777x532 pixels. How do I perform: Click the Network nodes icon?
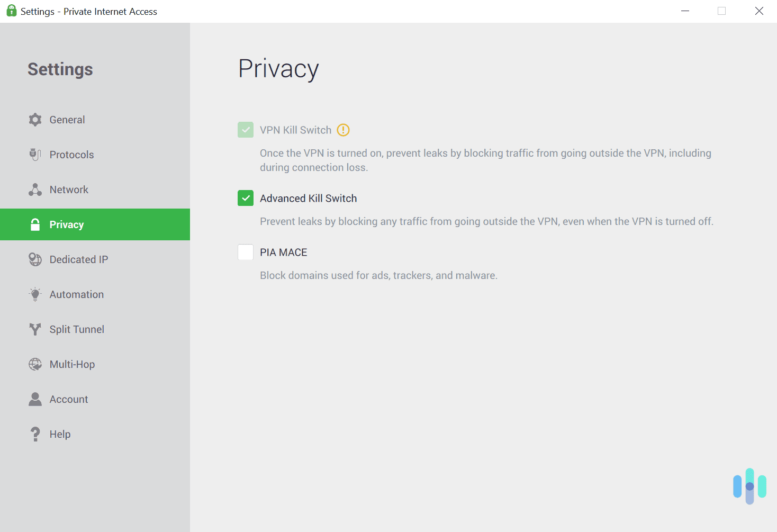point(35,190)
